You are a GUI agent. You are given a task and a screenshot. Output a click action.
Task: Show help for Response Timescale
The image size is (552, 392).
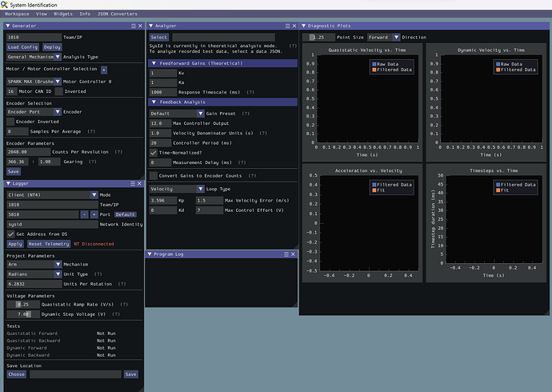(250, 92)
